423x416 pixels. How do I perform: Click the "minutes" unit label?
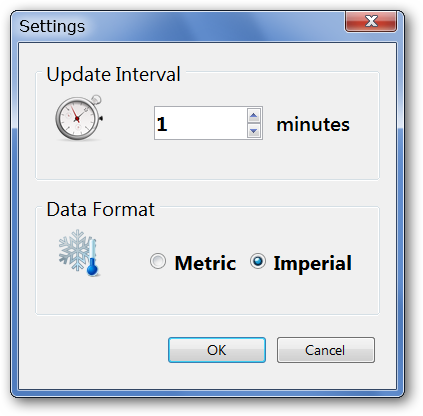point(313,124)
